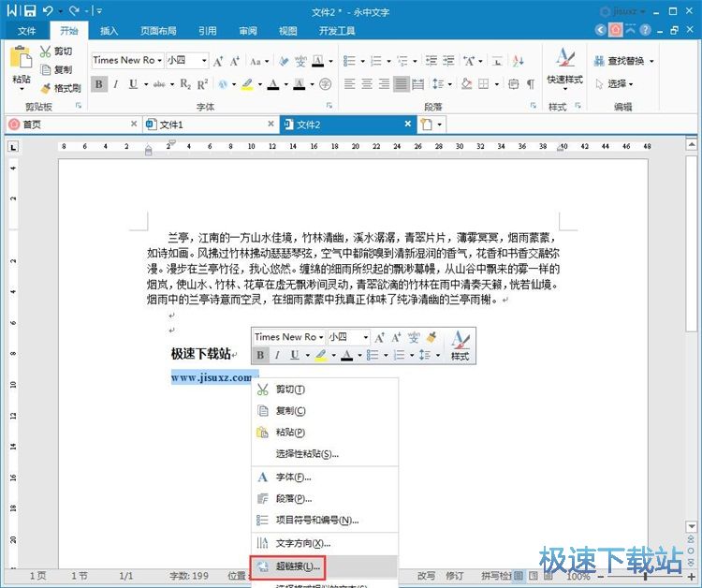Choose 字体(F)... from context menu
The image size is (702, 588).
(x=325, y=478)
